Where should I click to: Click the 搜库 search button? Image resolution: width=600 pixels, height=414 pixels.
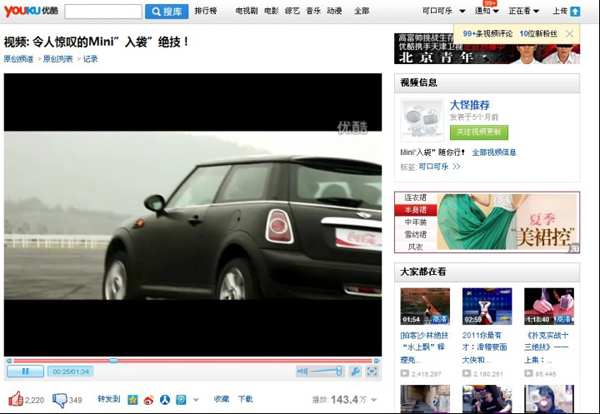pos(167,11)
